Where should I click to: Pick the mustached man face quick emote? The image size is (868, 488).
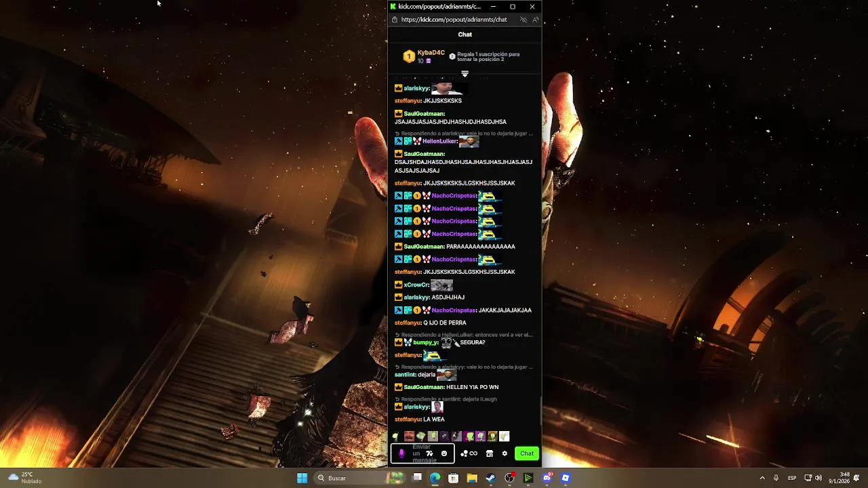click(409, 436)
